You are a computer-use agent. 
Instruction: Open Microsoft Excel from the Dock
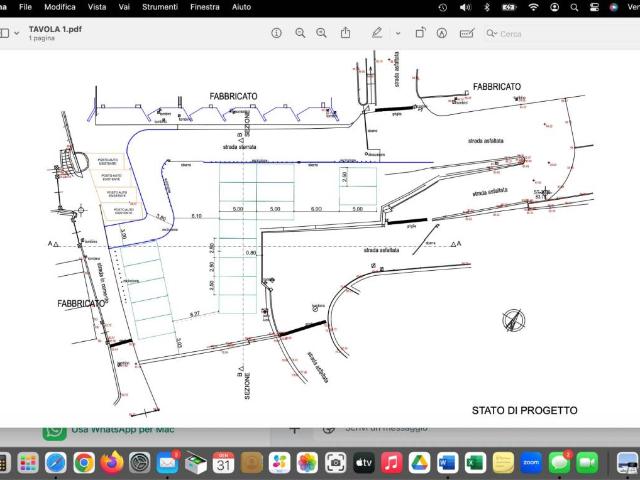(x=475, y=462)
